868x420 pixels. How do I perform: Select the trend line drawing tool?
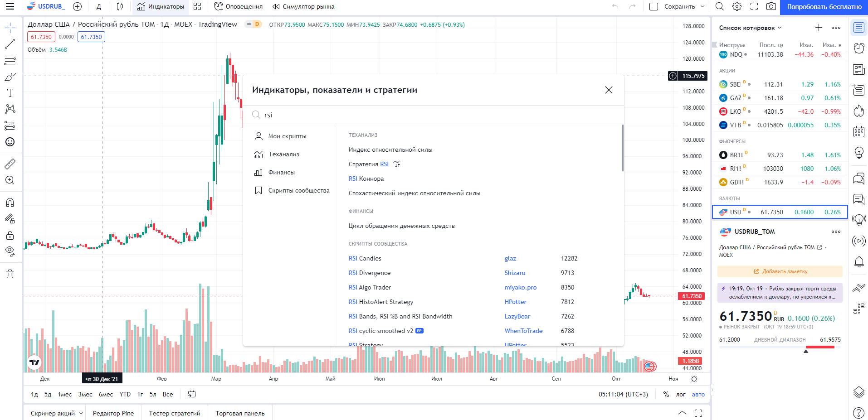click(x=10, y=44)
